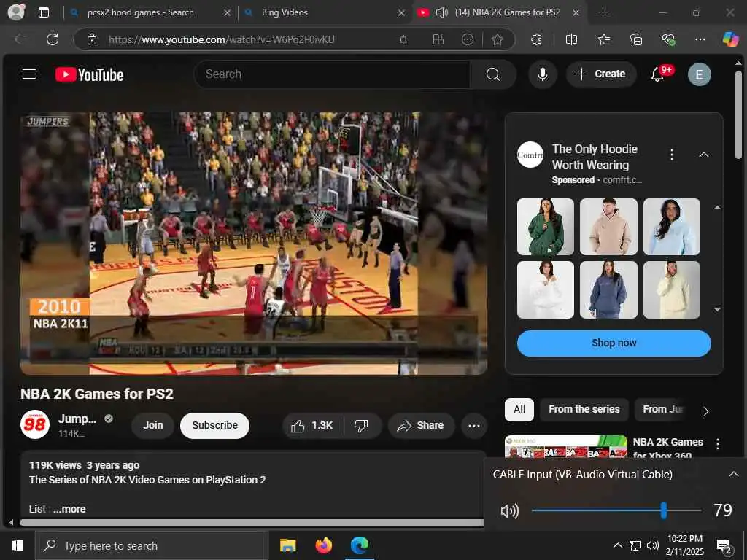Open the YouTube guide hamburger menu
The image size is (747, 560).
[29, 74]
